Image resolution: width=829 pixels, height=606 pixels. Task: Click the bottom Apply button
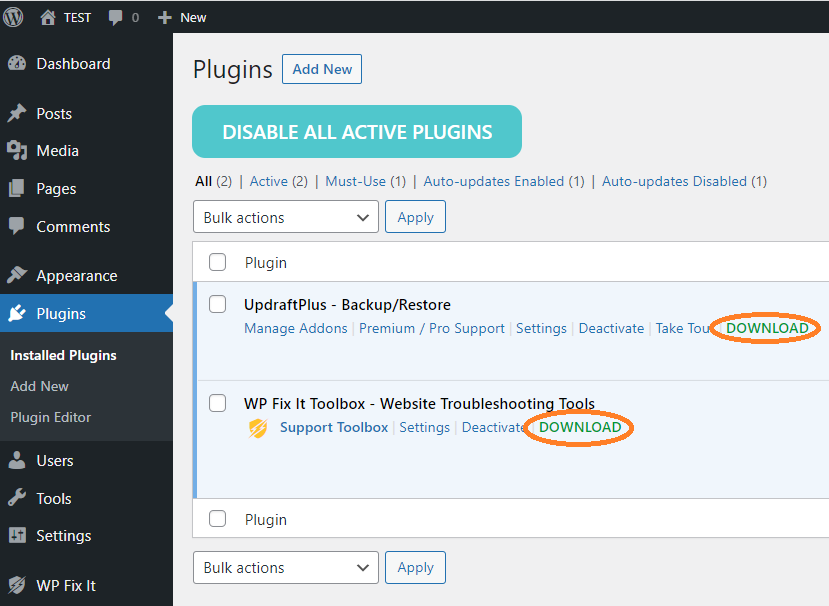tap(416, 567)
